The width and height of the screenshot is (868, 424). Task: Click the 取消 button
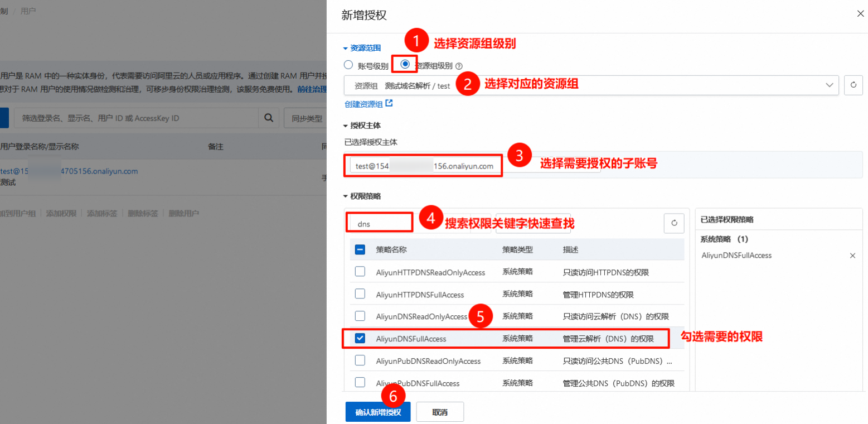pyautogui.click(x=439, y=412)
